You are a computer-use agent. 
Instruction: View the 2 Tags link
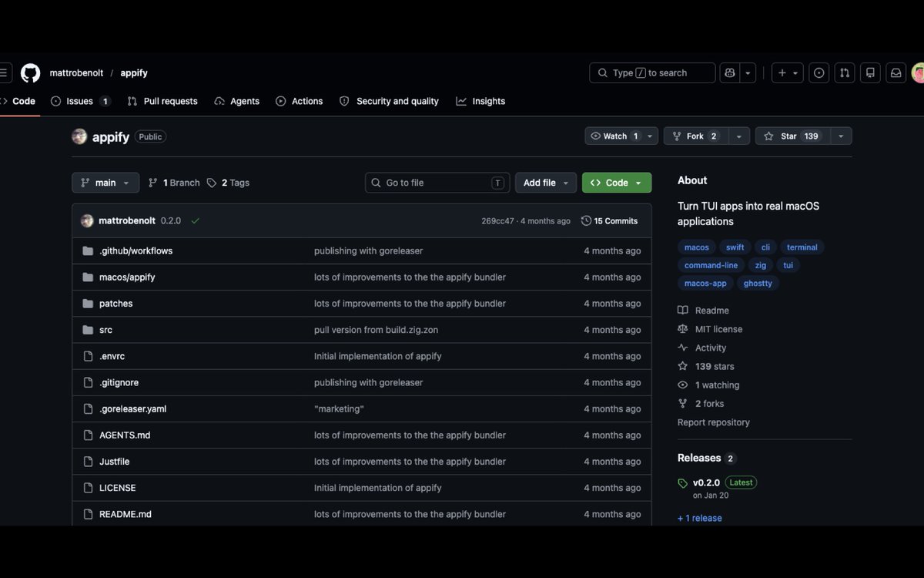click(x=228, y=183)
